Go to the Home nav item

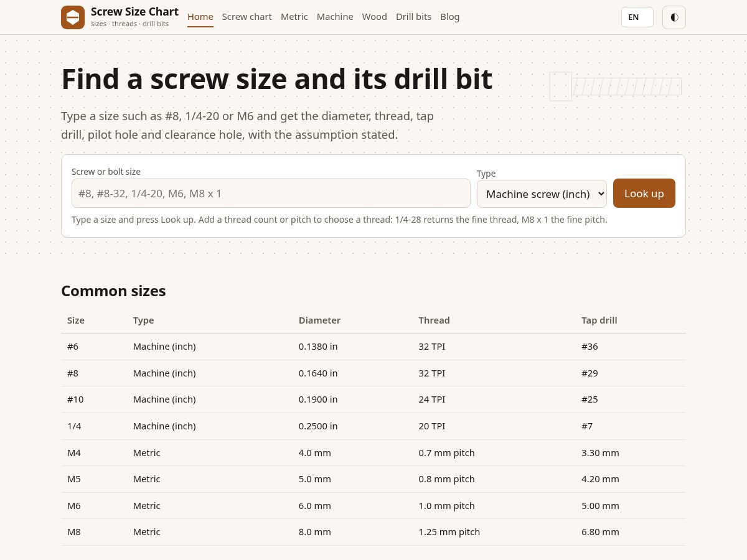(x=200, y=17)
